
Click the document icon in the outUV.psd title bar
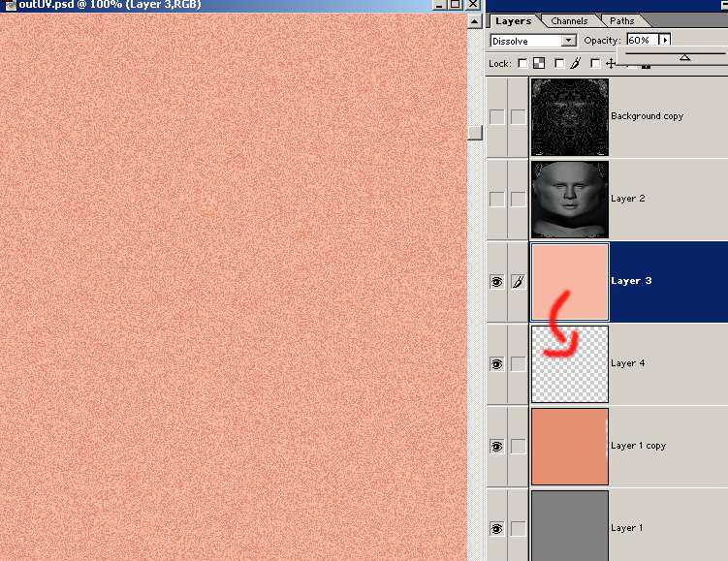9,5
